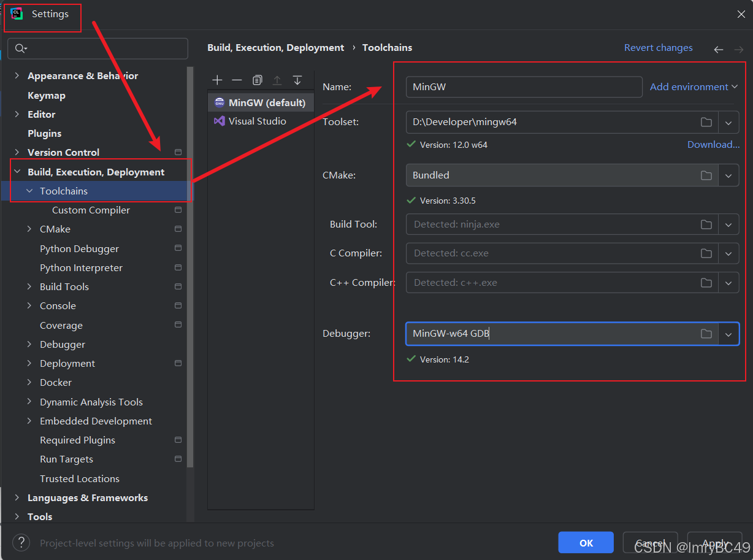
Task: Click project-level icon next to Deployment
Action: pyautogui.click(x=178, y=363)
